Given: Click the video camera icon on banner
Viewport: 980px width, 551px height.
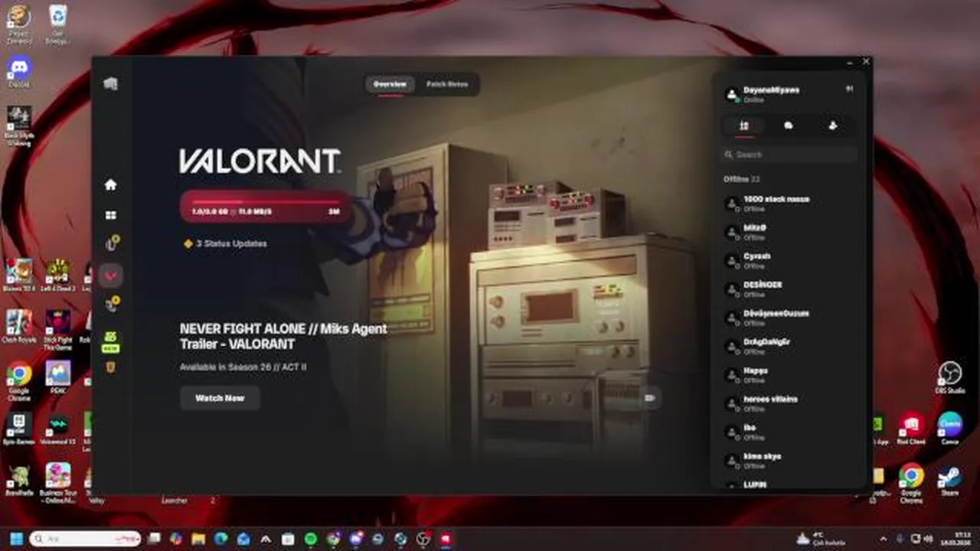Looking at the screenshot, I should (x=650, y=398).
